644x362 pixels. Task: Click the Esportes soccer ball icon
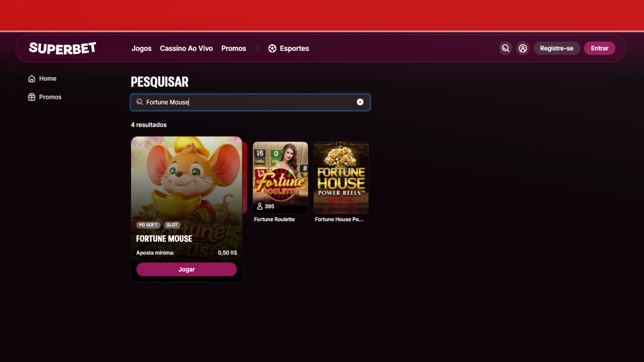tap(272, 48)
